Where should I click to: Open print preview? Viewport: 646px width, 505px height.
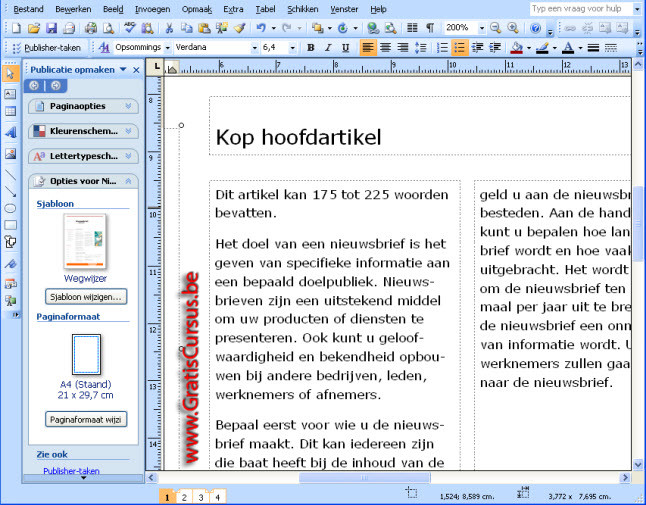(108, 28)
